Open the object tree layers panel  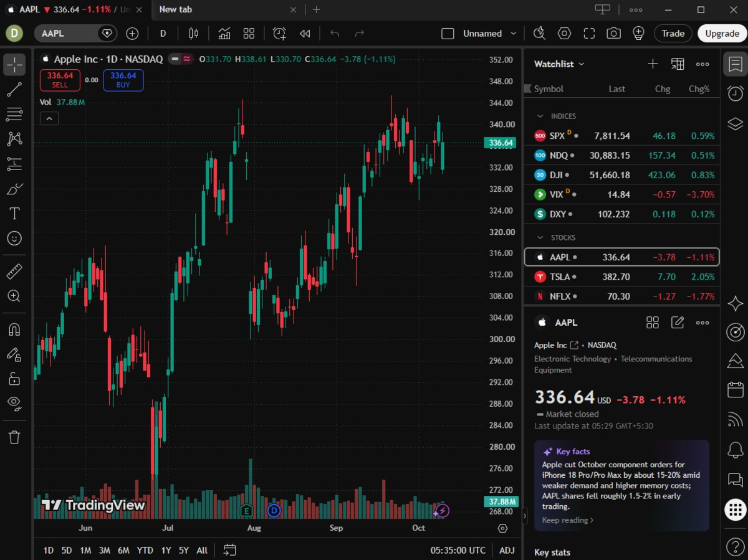click(x=736, y=124)
